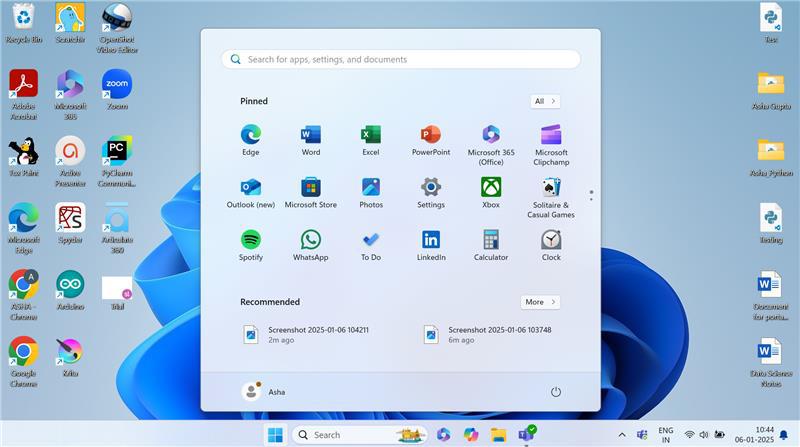Select the Document for porta... Word file
This screenshot has width=800, height=447.
coord(771,295)
